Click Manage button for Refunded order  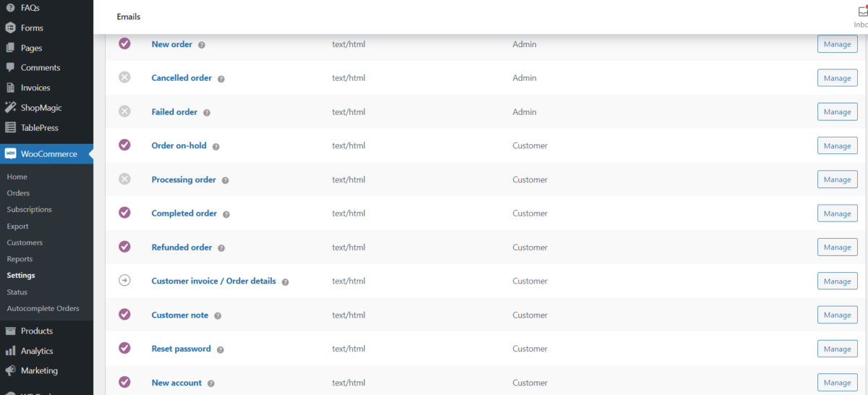click(837, 247)
